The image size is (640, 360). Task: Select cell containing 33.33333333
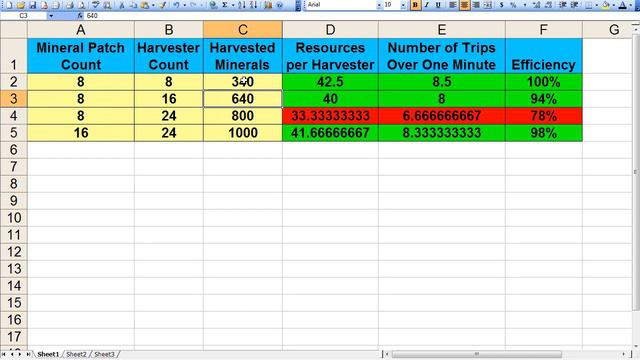click(x=330, y=116)
